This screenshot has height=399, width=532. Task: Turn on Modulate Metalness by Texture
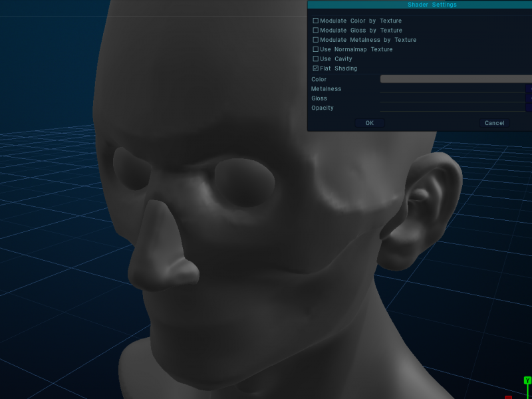click(x=316, y=40)
